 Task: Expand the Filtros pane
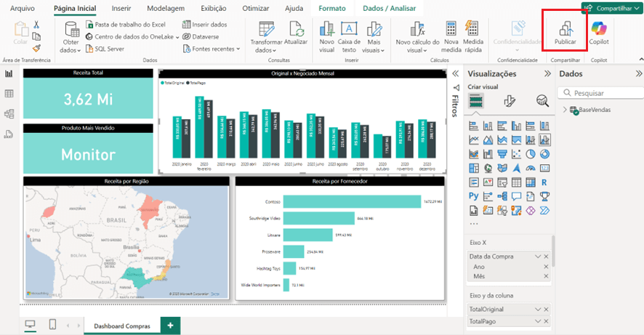456,73
